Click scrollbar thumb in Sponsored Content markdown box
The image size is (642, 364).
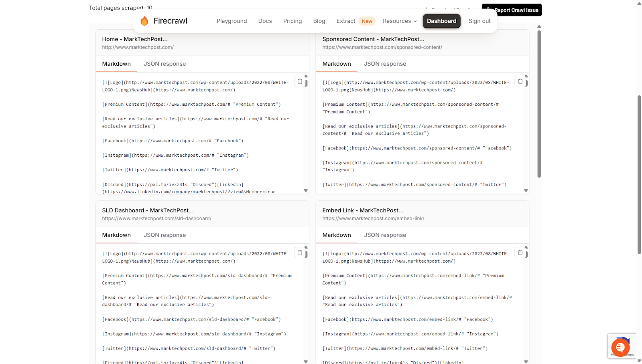tap(526, 83)
